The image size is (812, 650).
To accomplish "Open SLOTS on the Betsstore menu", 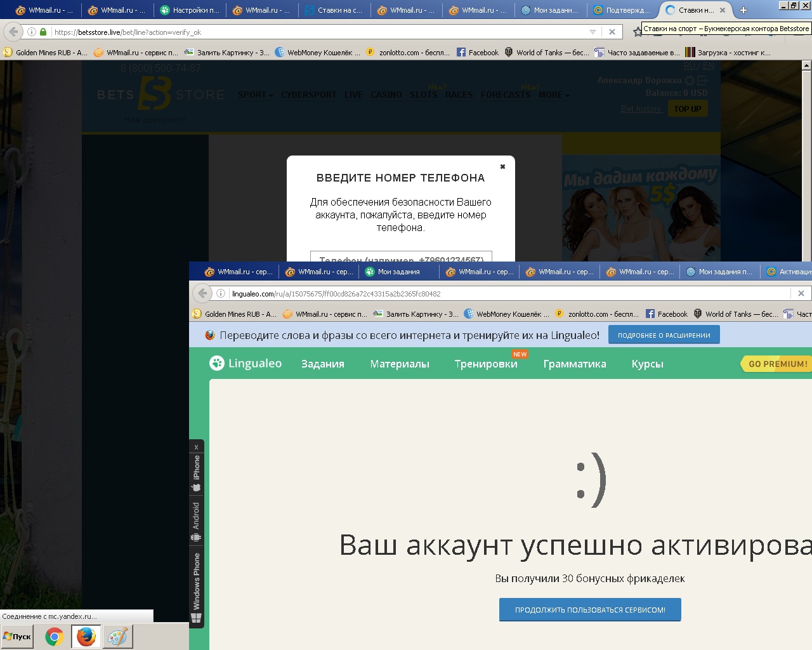I will coord(423,95).
